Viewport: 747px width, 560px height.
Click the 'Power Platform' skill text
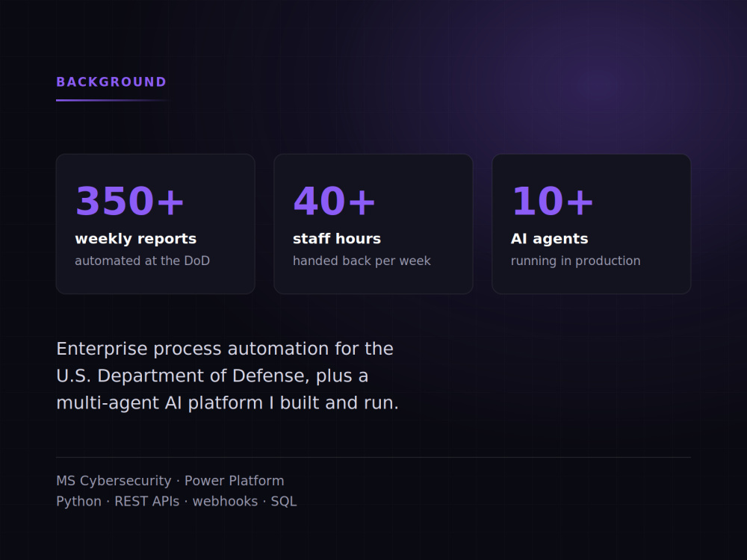click(235, 481)
